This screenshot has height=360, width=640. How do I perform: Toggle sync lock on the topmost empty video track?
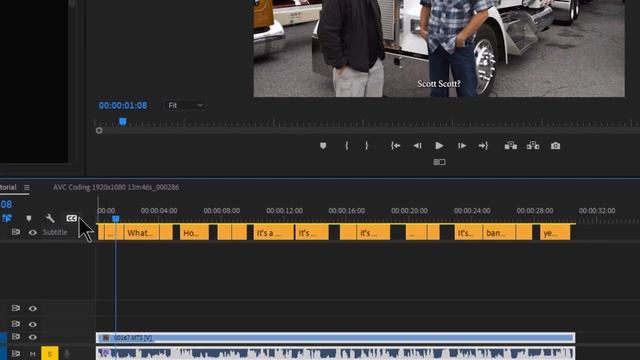click(x=16, y=308)
